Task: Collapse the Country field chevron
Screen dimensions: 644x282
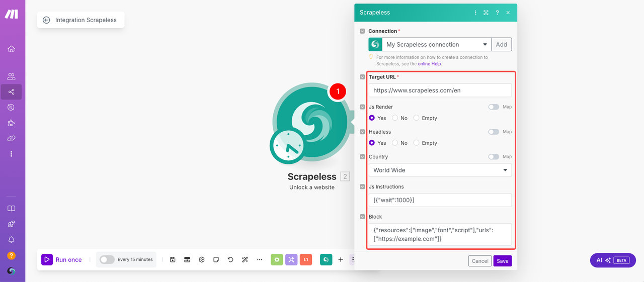Action: coord(362,157)
